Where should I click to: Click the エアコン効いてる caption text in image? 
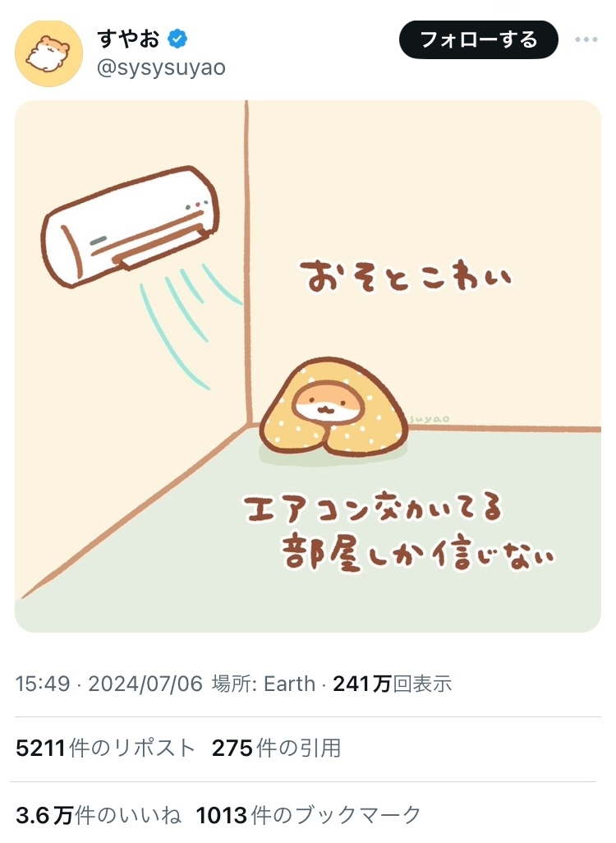pyautogui.click(x=373, y=506)
